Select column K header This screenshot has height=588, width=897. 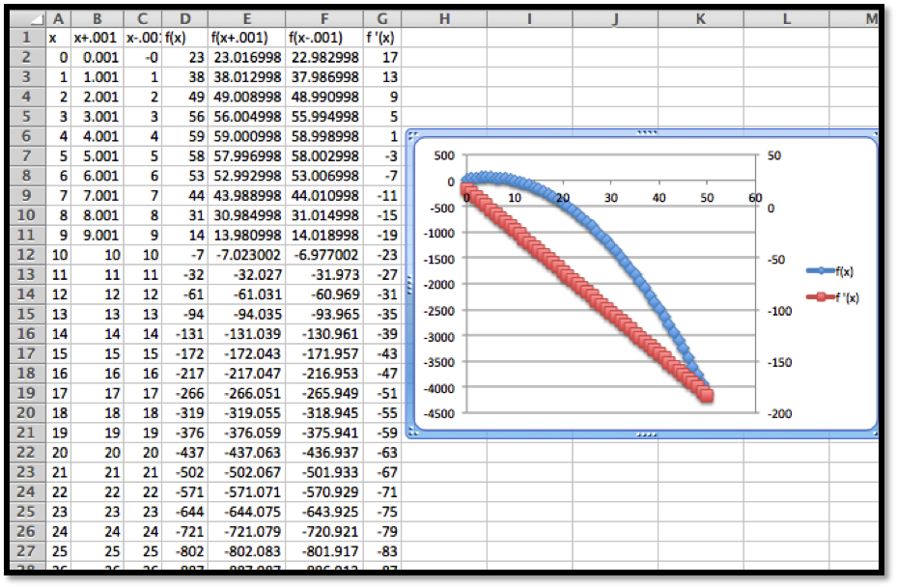click(701, 18)
